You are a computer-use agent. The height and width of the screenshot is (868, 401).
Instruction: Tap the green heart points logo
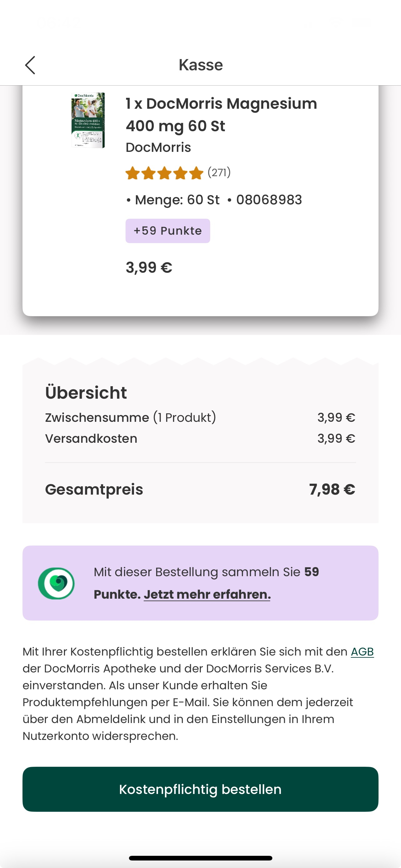[56, 583]
